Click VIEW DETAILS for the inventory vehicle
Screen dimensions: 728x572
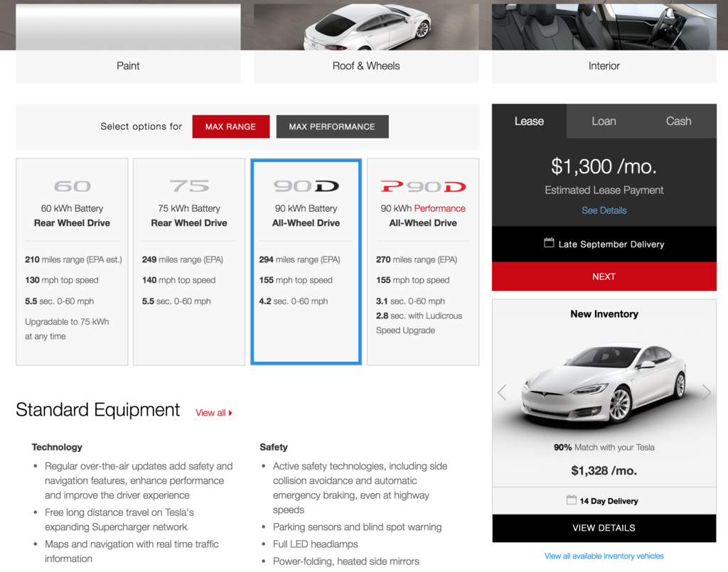pos(604,527)
